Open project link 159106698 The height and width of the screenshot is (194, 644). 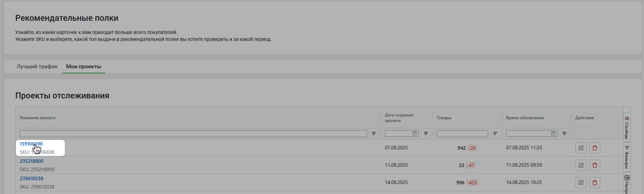pyautogui.click(x=31, y=144)
